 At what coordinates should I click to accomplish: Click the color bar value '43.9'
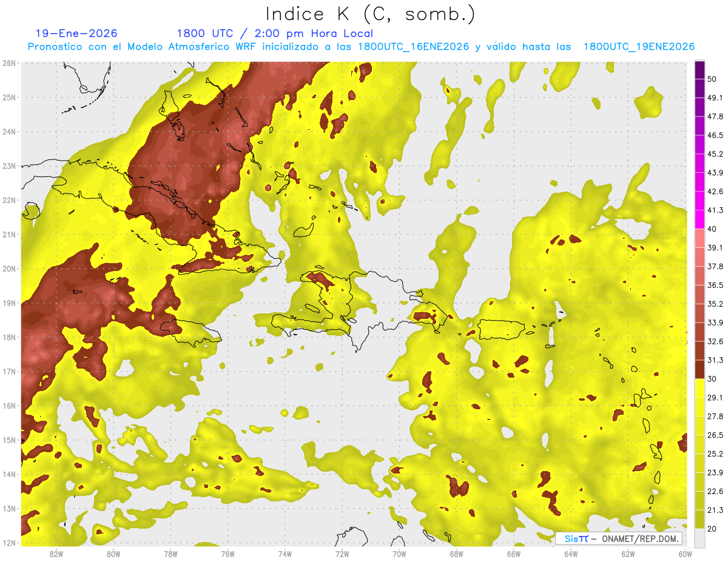pos(715,173)
